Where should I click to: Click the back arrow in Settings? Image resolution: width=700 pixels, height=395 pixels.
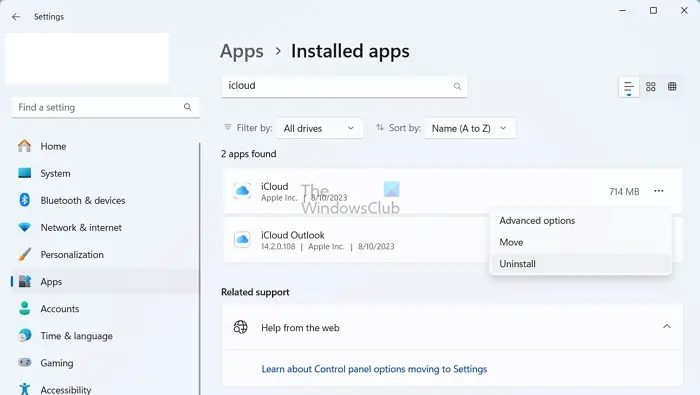(16, 17)
